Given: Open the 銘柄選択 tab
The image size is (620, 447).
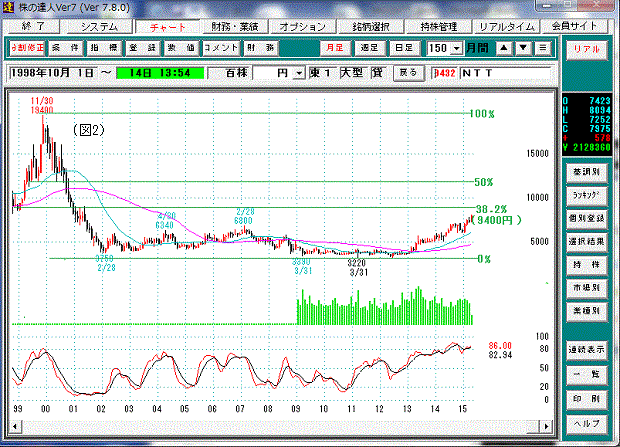Looking at the screenshot, I should (370, 27).
